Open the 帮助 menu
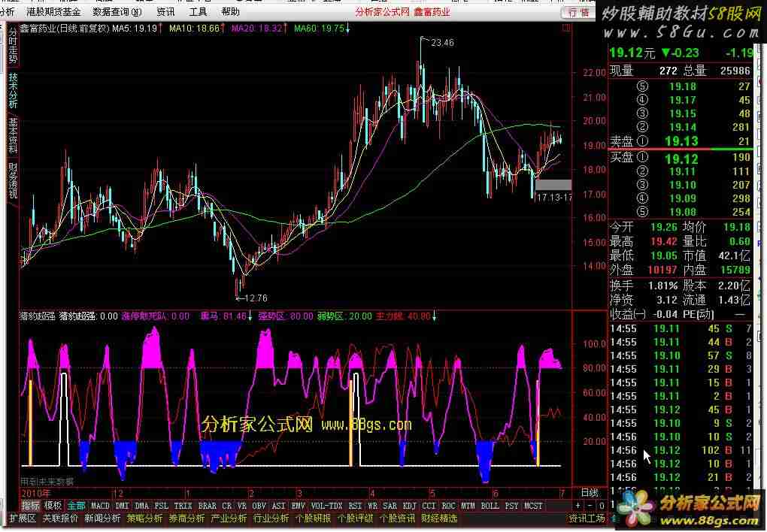The height and width of the screenshot is (532, 767). (230, 11)
